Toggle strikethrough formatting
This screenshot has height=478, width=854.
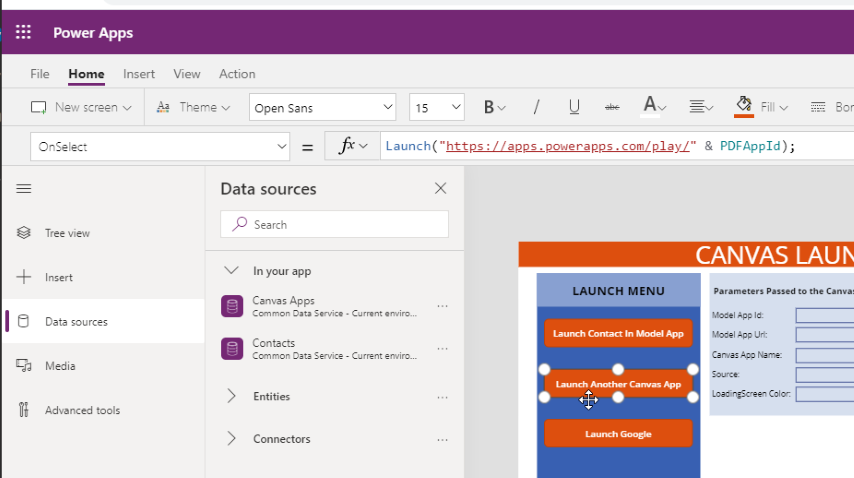tap(612, 107)
